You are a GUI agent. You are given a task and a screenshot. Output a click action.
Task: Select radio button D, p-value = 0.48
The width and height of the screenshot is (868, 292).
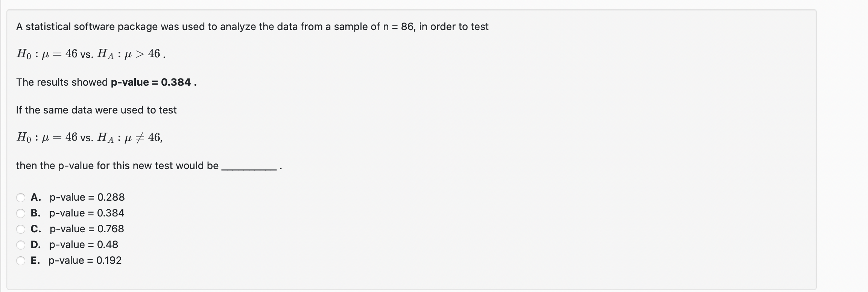21,244
